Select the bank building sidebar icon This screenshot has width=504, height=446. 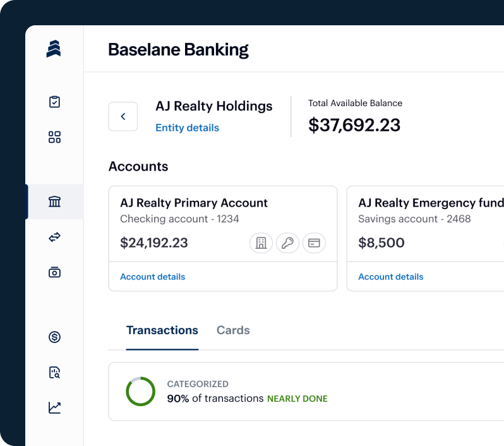coord(54,202)
